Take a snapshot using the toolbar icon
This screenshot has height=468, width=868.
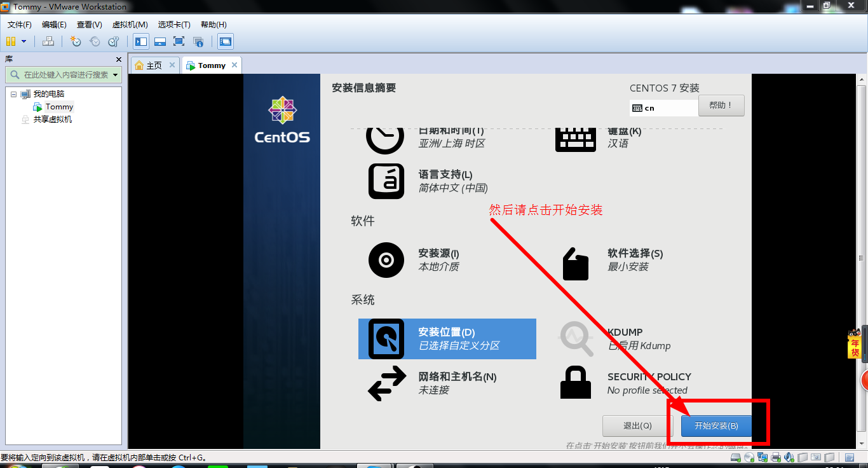76,41
